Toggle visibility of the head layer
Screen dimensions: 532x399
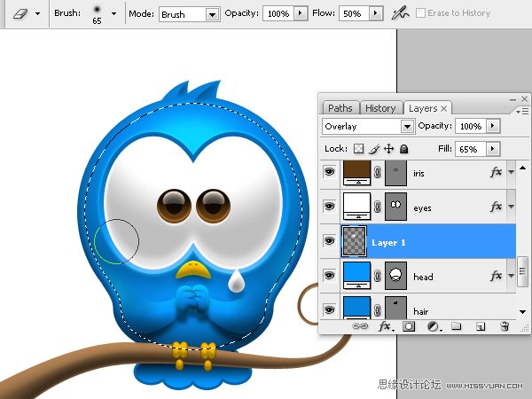[329, 275]
